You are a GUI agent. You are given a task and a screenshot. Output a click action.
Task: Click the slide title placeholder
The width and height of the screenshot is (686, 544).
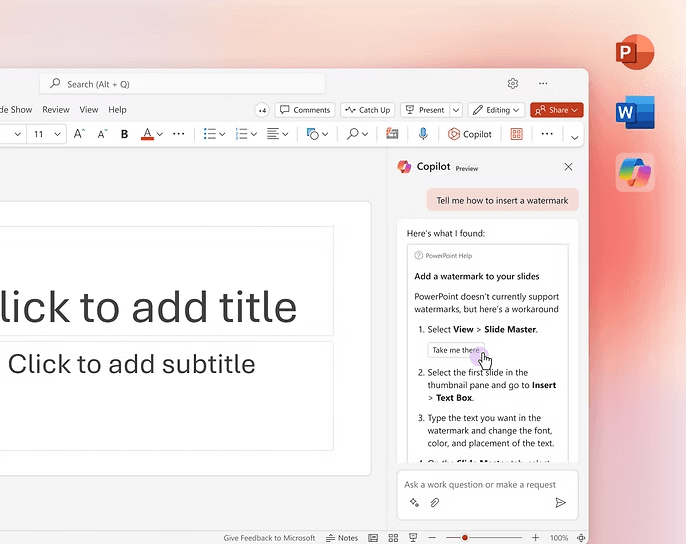(166, 281)
